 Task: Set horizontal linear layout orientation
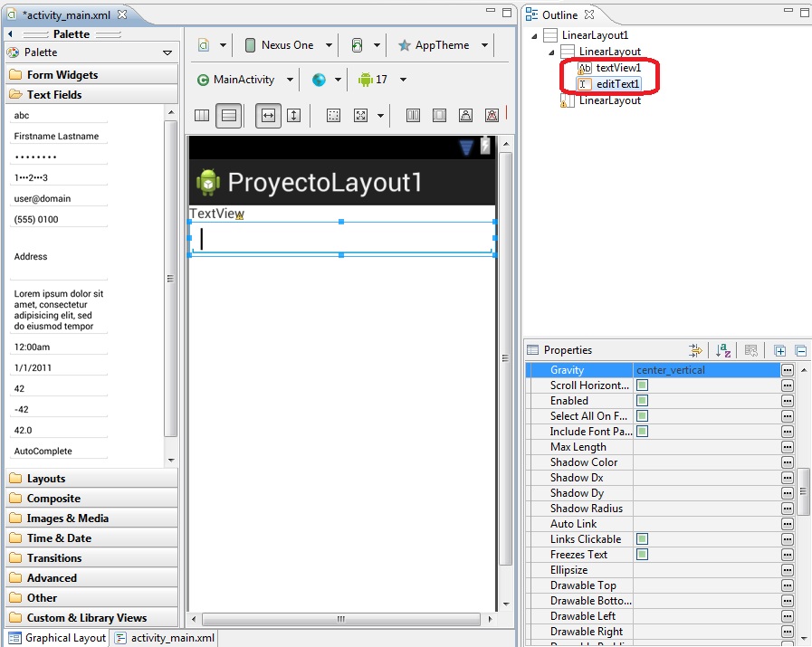[202, 116]
